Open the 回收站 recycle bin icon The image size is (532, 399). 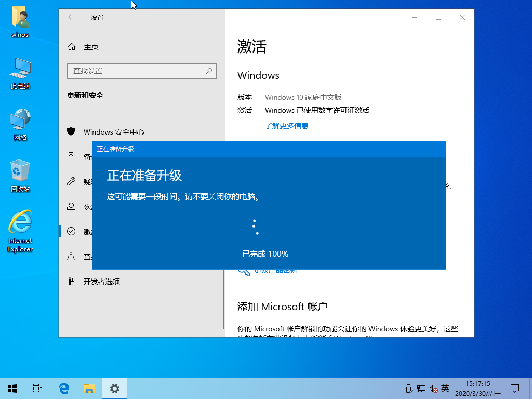[20, 176]
